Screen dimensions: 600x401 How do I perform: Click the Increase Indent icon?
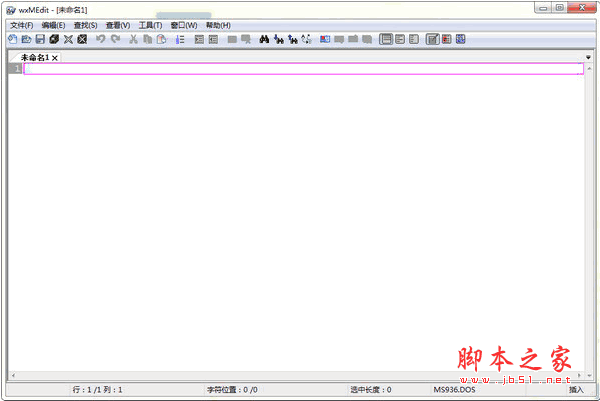coord(199,39)
